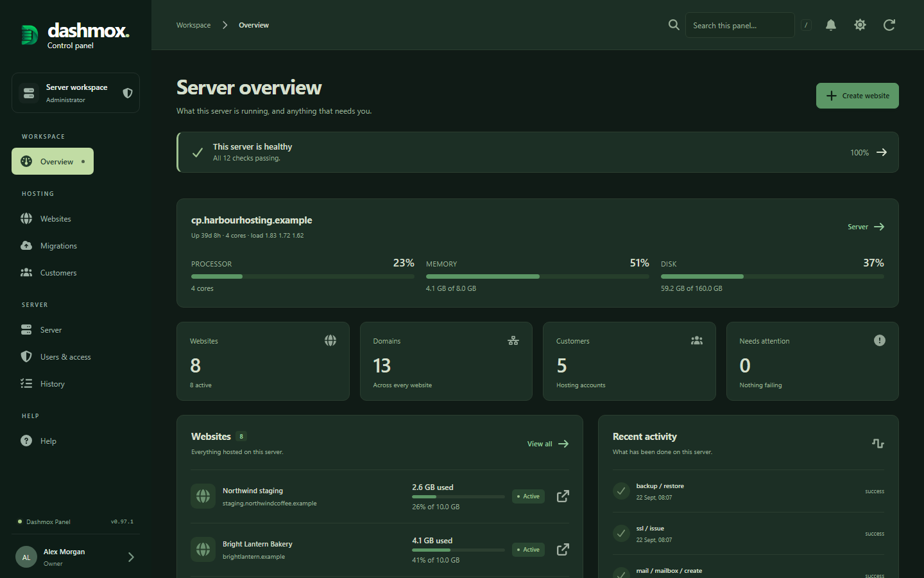Click backup / restore activity entry

point(748,491)
